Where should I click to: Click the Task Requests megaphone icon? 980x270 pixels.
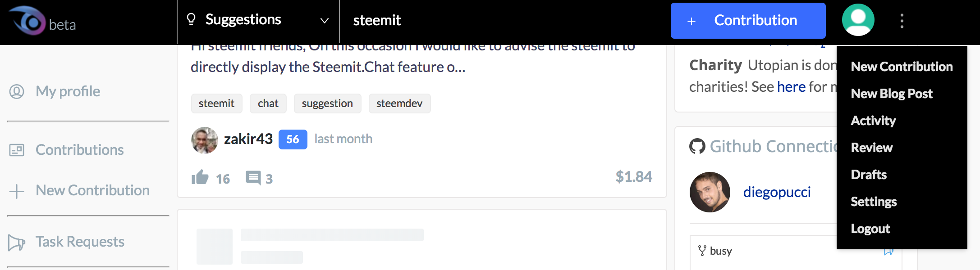[17, 243]
